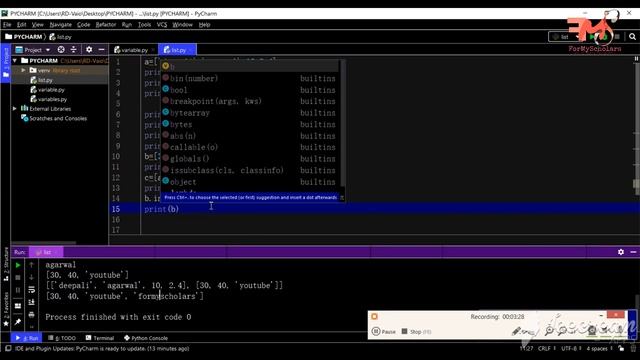The width and height of the screenshot is (640, 360).
Task: Open the Edit menu
Action: (x=21, y=25)
